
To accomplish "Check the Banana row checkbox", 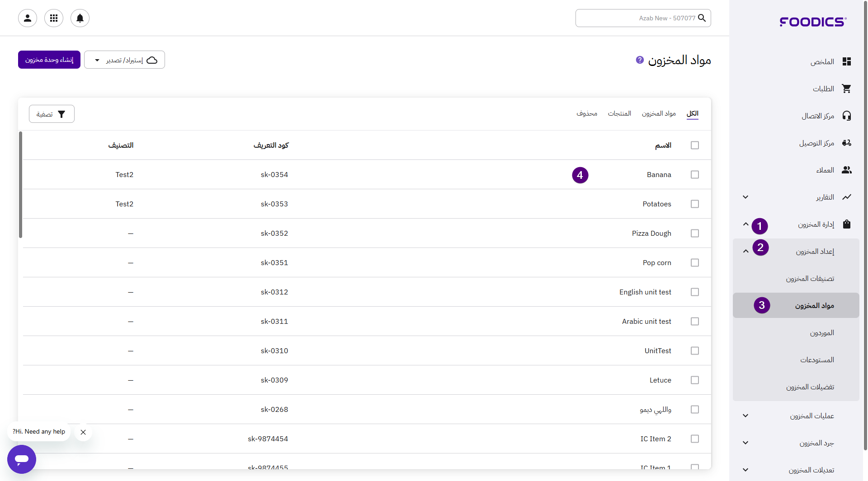I will 695,175.
